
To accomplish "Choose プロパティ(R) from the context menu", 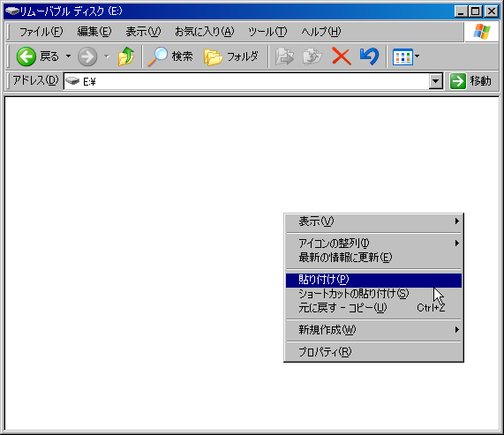I will click(x=373, y=352).
